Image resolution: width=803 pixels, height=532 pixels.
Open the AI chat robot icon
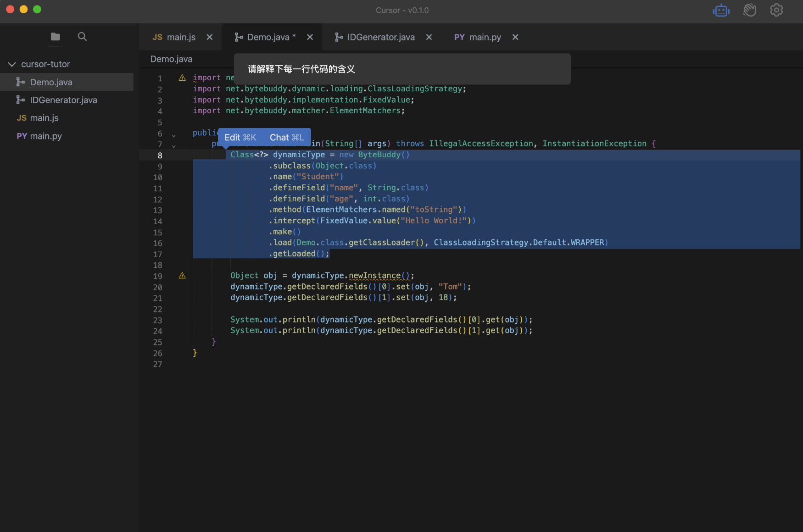tap(721, 10)
